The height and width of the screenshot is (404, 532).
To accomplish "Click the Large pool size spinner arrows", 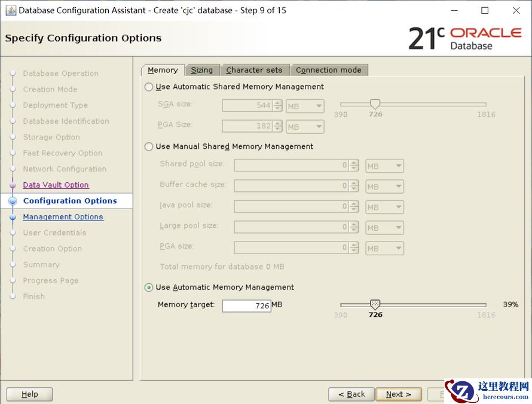I will coord(354,227).
